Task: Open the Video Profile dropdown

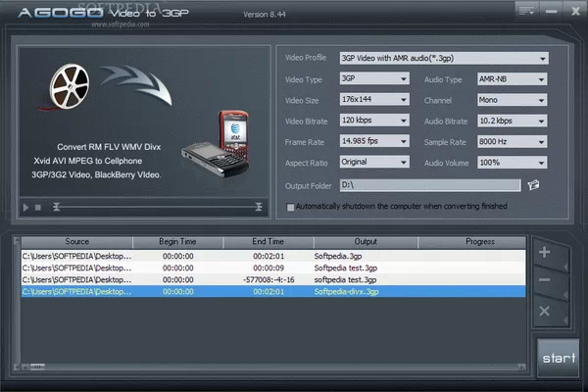Action: (x=443, y=58)
